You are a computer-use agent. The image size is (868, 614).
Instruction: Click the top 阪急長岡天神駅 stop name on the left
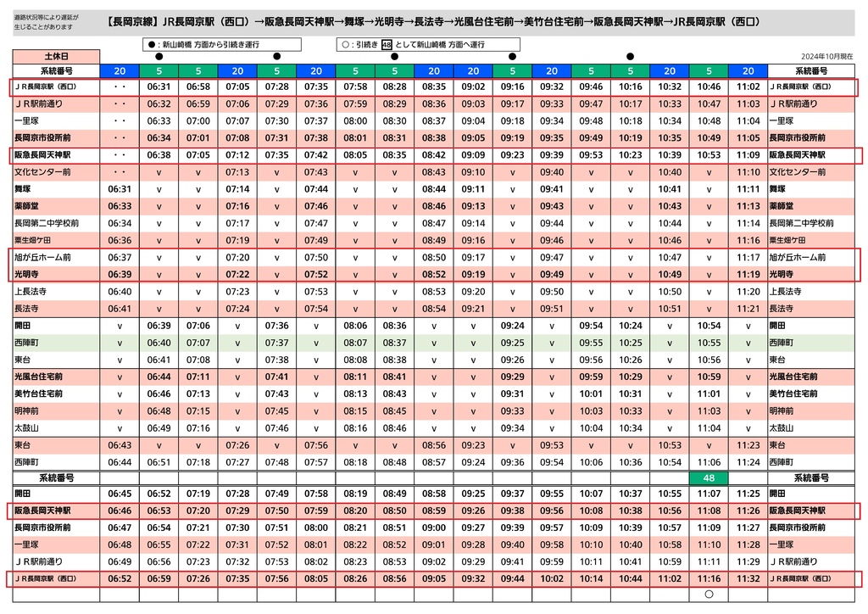42,155
